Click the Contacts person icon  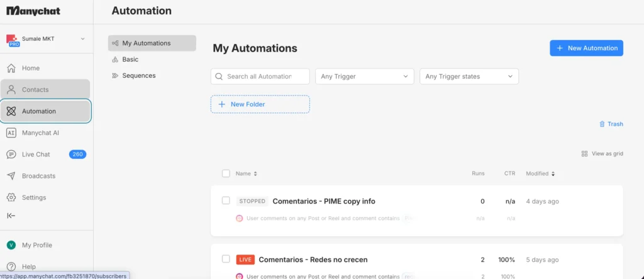[x=11, y=89]
